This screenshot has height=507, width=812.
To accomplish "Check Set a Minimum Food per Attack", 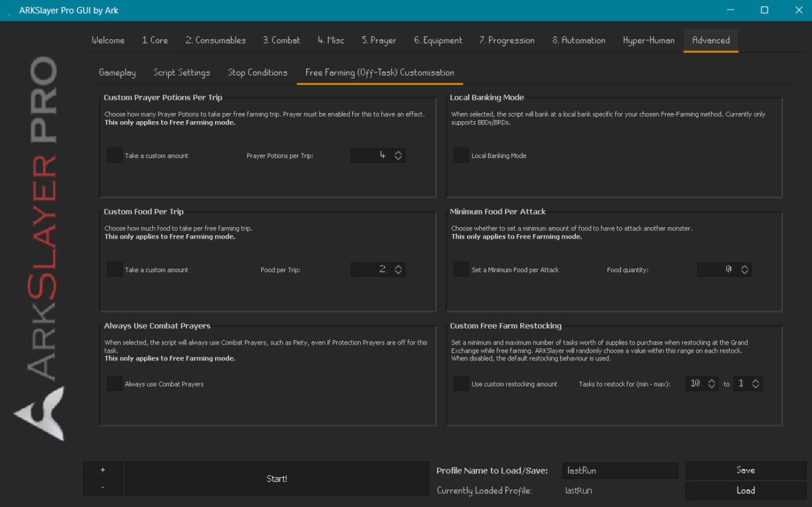I will pyautogui.click(x=461, y=270).
